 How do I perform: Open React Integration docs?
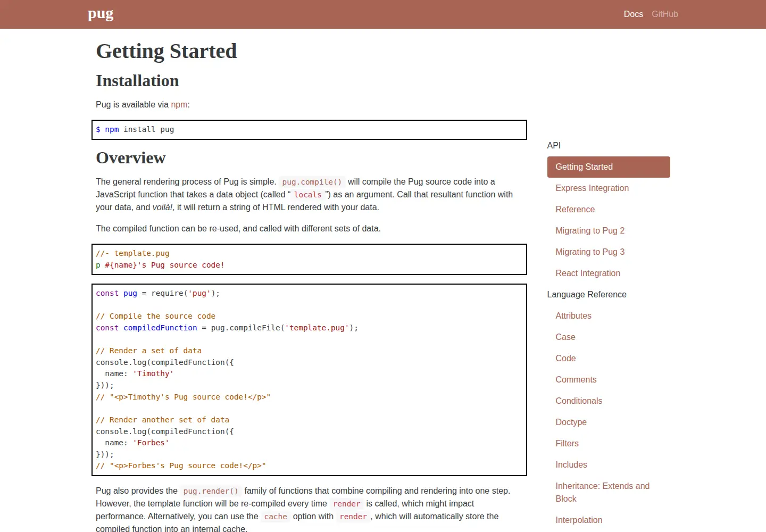[x=588, y=273]
